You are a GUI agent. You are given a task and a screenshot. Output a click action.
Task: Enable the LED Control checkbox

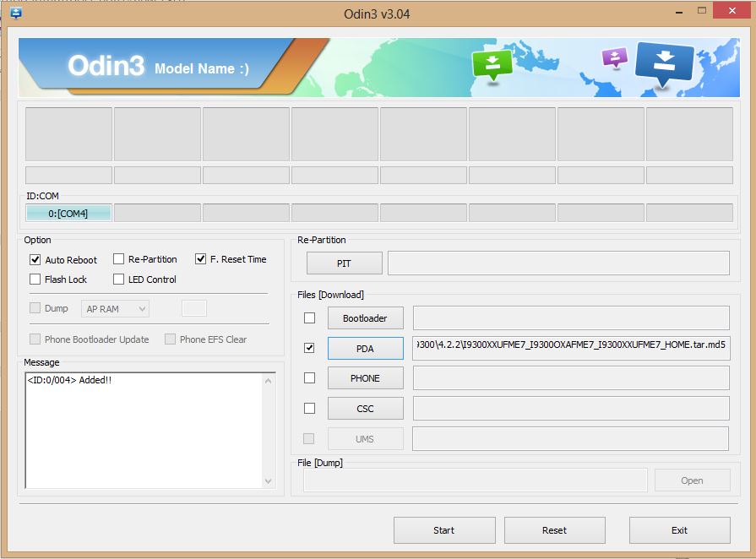tap(118, 279)
